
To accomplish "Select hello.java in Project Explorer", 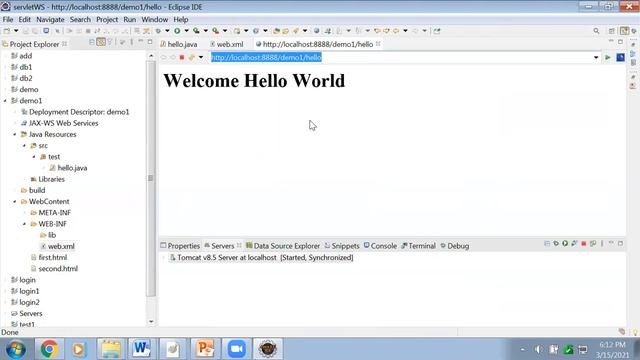I will tap(68, 168).
